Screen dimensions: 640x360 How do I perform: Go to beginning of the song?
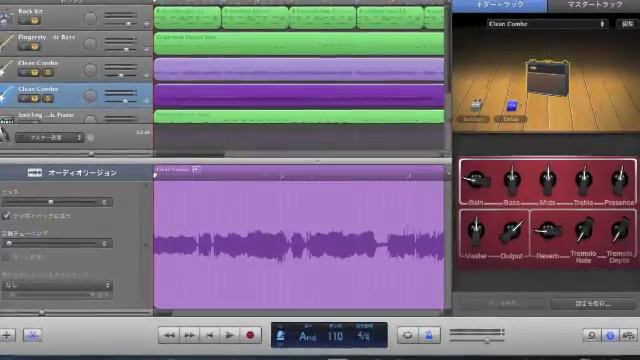click(x=209, y=335)
